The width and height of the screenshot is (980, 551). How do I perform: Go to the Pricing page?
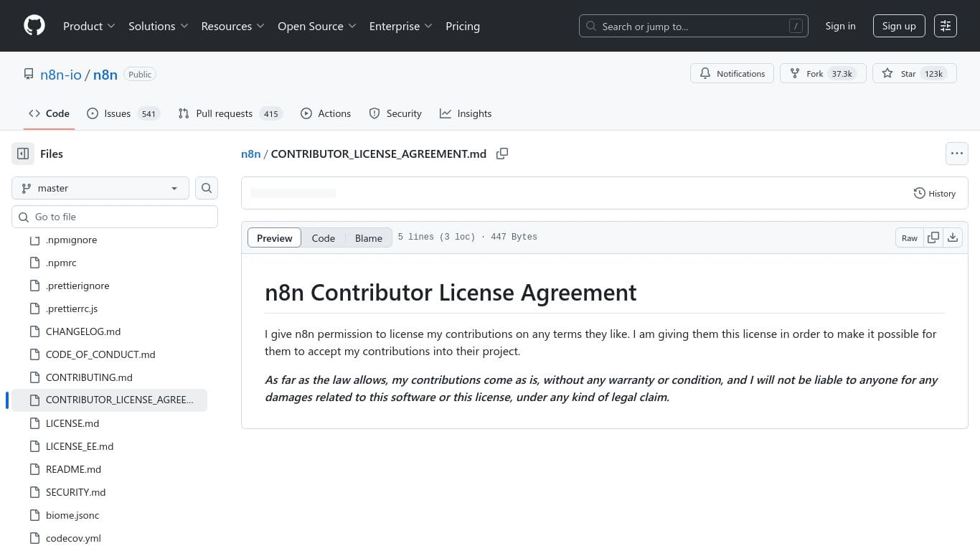pyautogui.click(x=463, y=26)
